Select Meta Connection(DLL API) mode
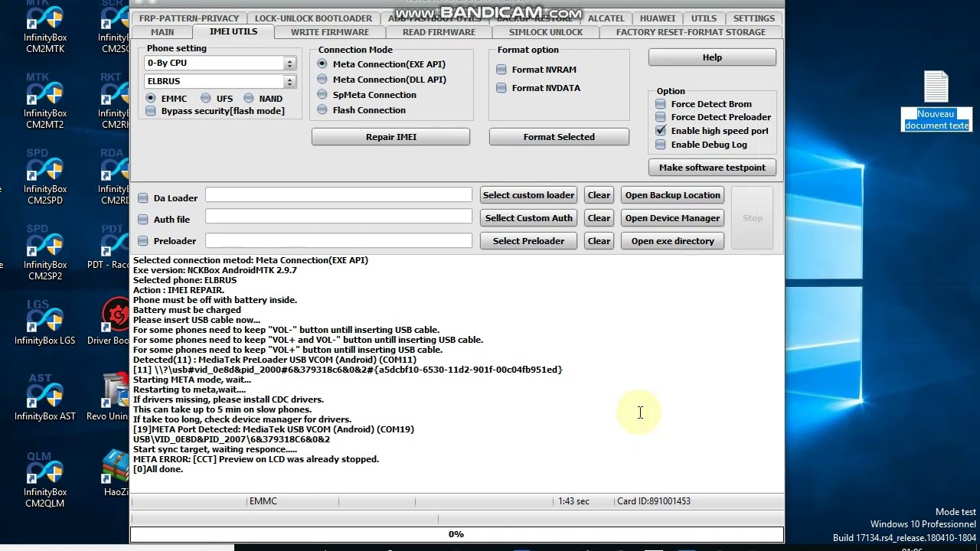The width and height of the screenshot is (980, 551). (322, 80)
